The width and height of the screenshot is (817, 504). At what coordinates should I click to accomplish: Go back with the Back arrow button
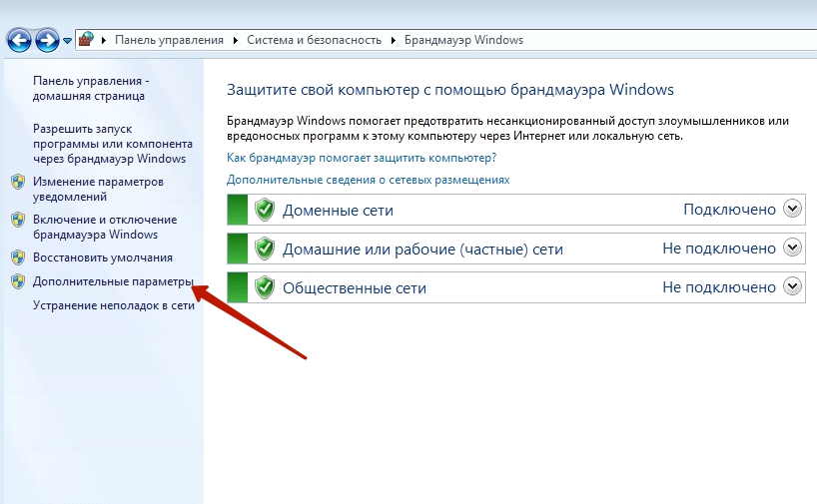click(19, 40)
